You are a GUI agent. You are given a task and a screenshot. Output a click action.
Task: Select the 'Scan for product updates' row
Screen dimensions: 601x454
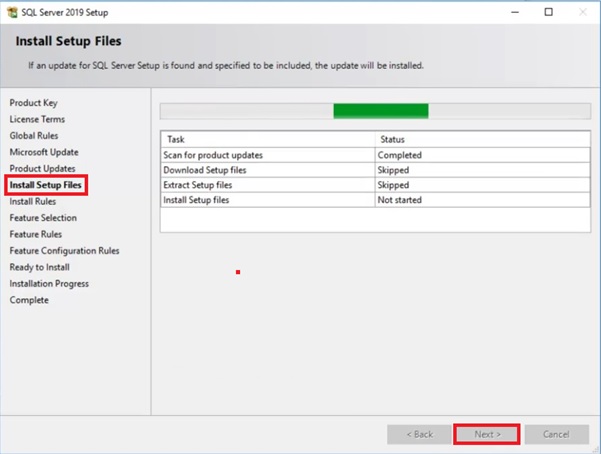tap(375, 155)
